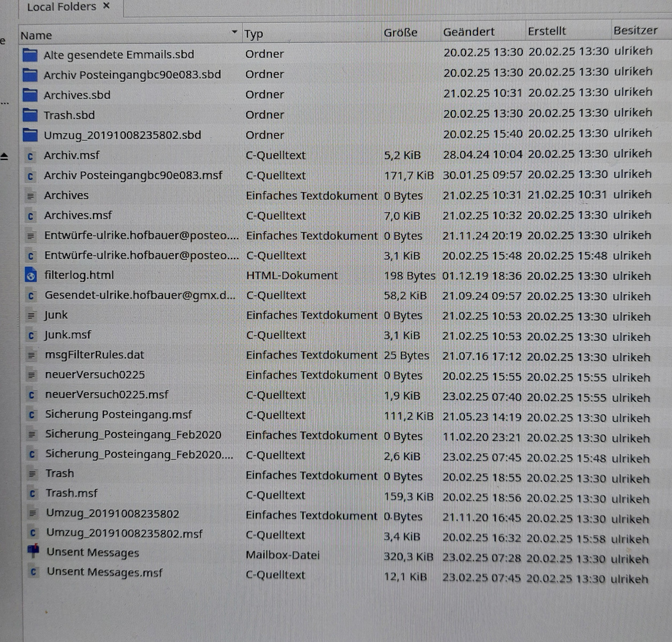
Task: Click the C-source icon of Junk.msf
Action: 31,335
